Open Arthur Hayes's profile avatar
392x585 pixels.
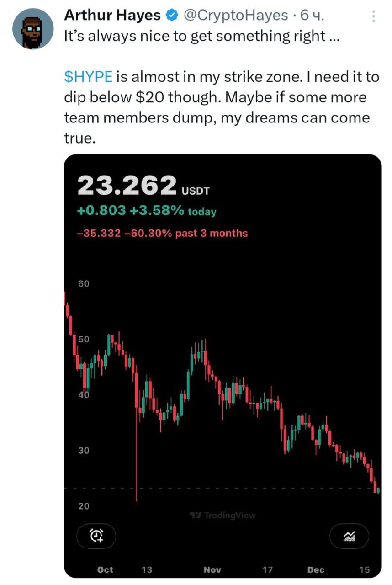(x=33, y=28)
